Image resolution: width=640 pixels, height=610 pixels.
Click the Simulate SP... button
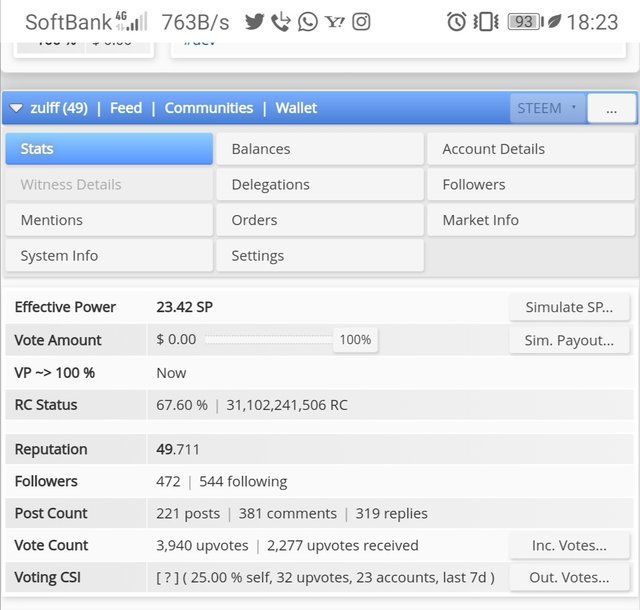pos(569,307)
